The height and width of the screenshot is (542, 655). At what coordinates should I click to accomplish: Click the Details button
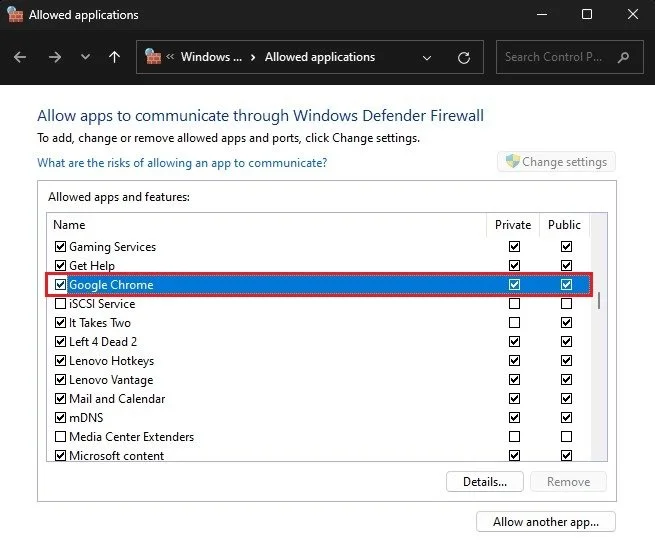485,482
